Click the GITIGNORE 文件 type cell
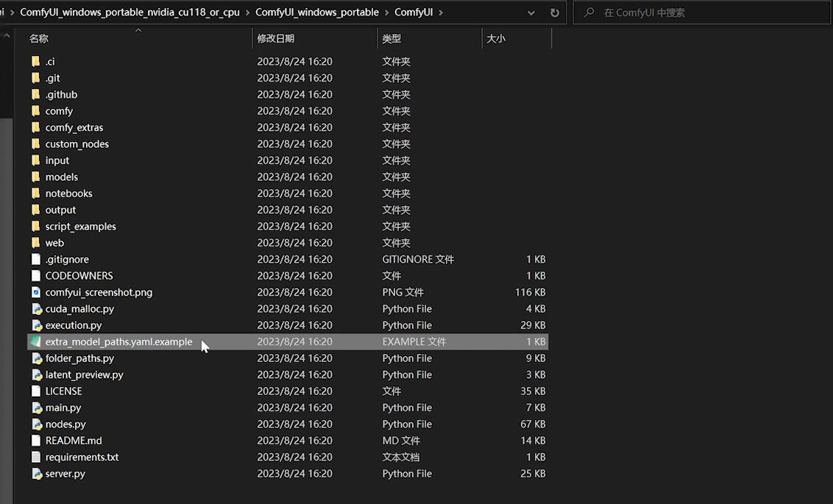 click(x=418, y=260)
